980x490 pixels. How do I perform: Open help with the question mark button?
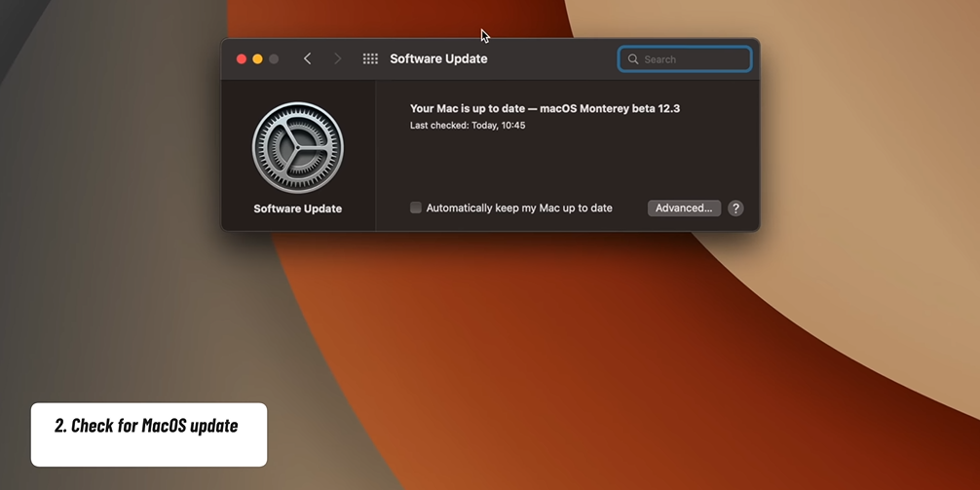(735, 208)
